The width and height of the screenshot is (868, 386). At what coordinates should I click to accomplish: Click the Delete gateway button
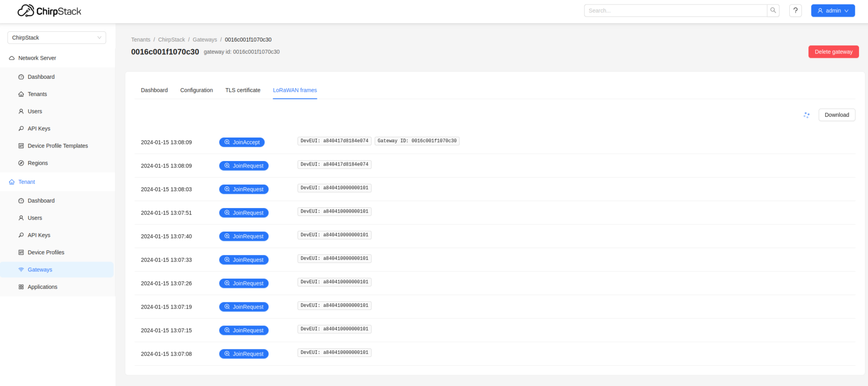[833, 52]
